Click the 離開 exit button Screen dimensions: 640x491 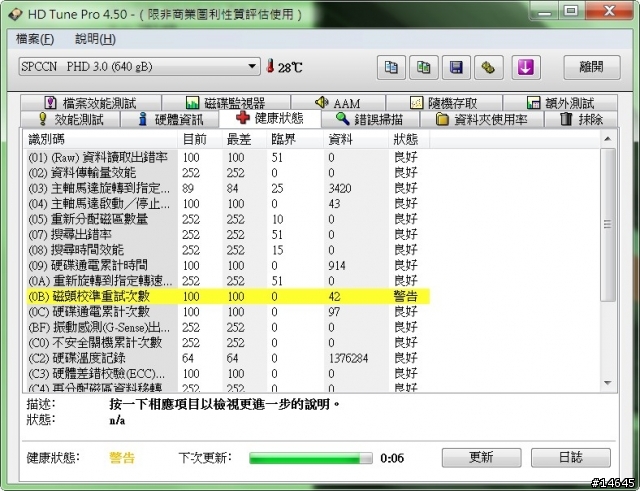592,67
